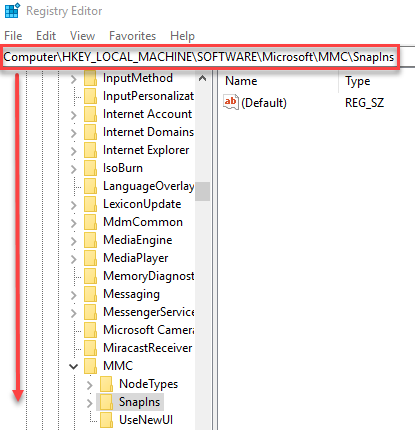Expand the Internet Explorer key
415x430 pixels.
[74, 151]
